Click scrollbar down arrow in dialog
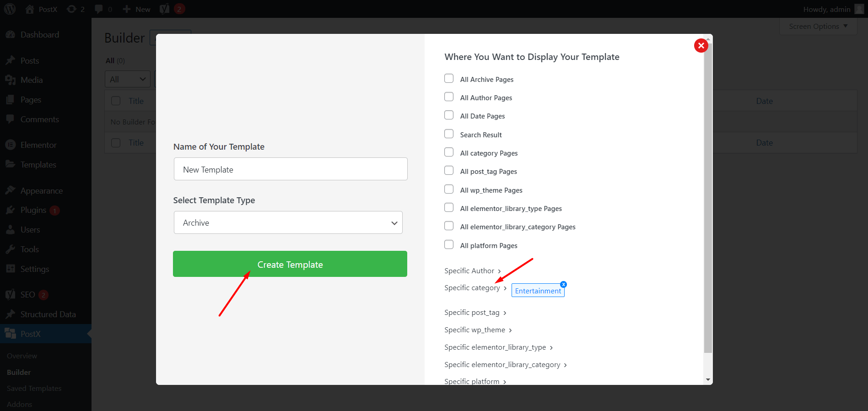This screenshot has width=868, height=411. point(708,380)
